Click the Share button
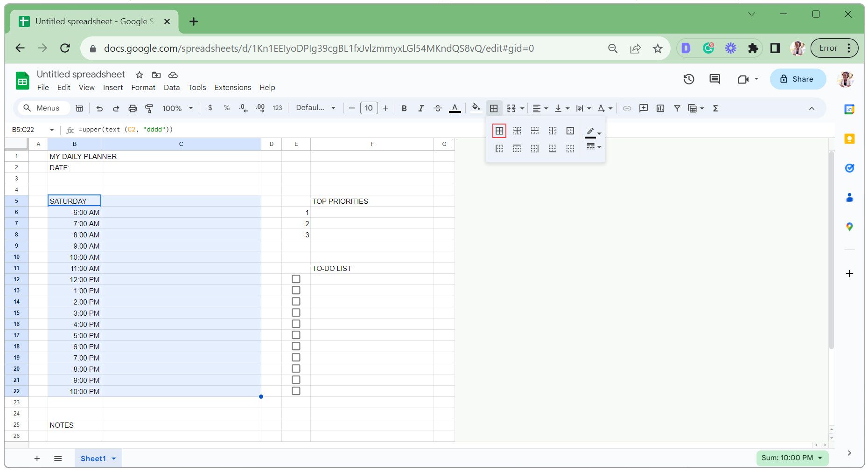 (x=798, y=79)
